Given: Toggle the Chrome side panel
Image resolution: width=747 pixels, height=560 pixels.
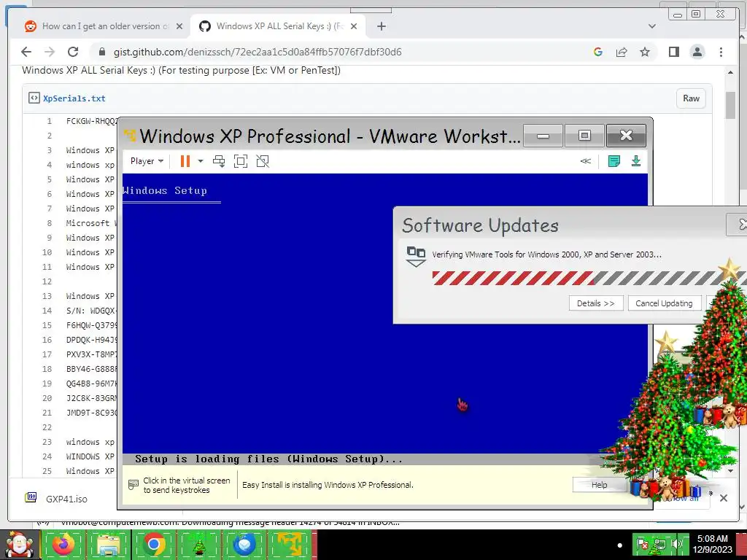Looking at the screenshot, I should pyautogui.click(x=673, y=52).
